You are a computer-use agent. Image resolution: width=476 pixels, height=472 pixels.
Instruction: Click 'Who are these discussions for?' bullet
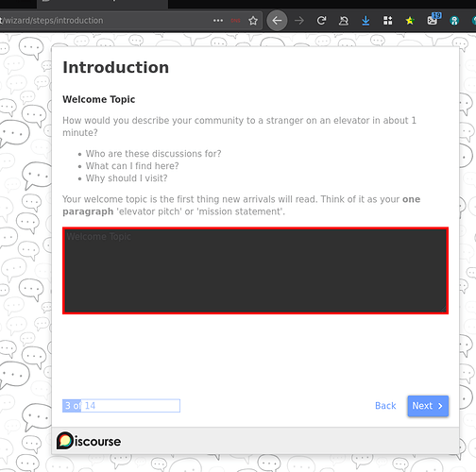pyautogui.click(x=153, y=154)
